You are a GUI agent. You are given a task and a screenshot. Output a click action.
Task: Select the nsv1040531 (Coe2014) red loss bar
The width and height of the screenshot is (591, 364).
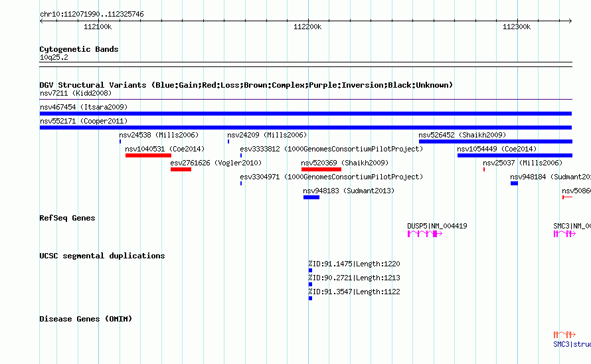pyautogui.click(x=148, y=155)
